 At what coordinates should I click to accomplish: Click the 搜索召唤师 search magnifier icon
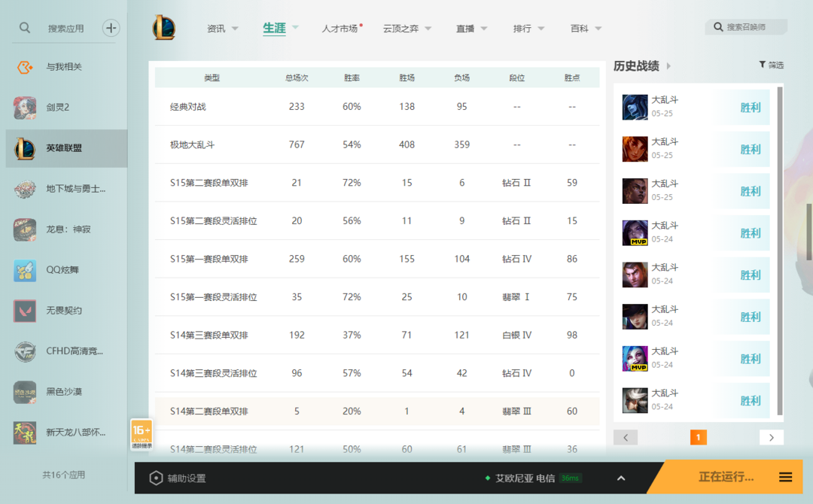click(718, 27)
